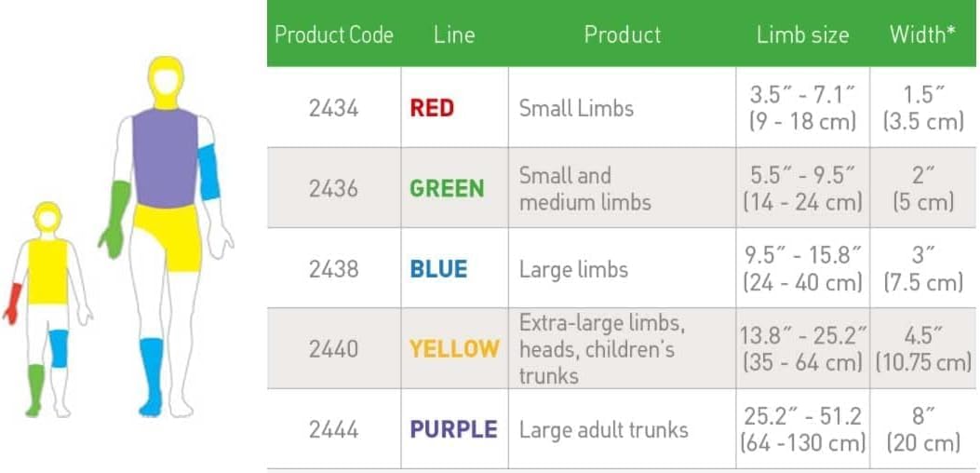
Task: Click the Width* column header
Action: [922, 35]
